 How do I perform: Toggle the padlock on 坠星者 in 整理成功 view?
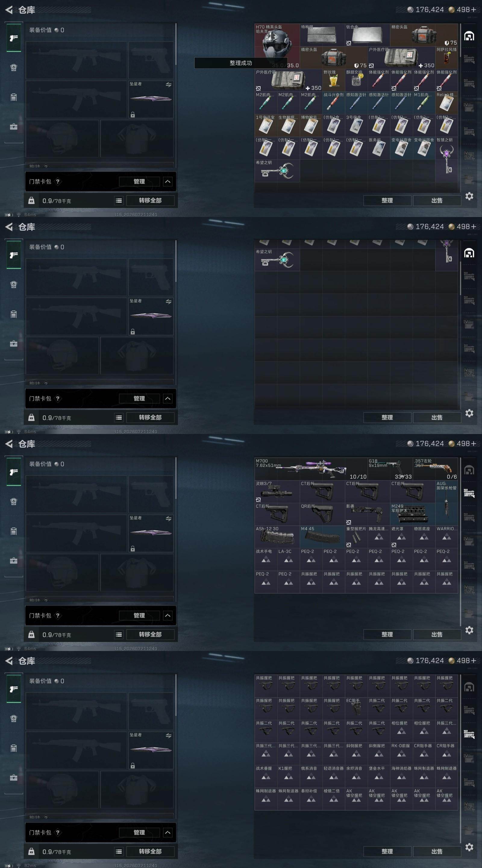click(133, 115)
